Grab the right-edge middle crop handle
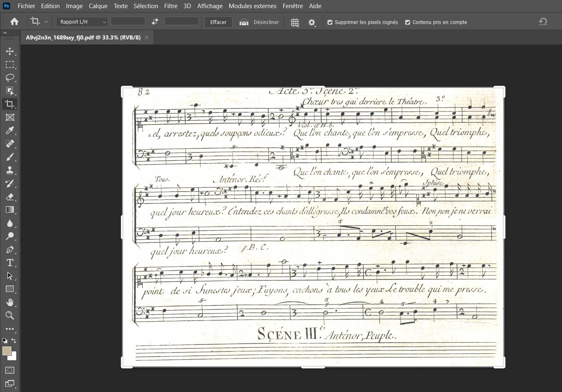The width and height of the screenshot is (562, 392). click(x=505, y=227)
